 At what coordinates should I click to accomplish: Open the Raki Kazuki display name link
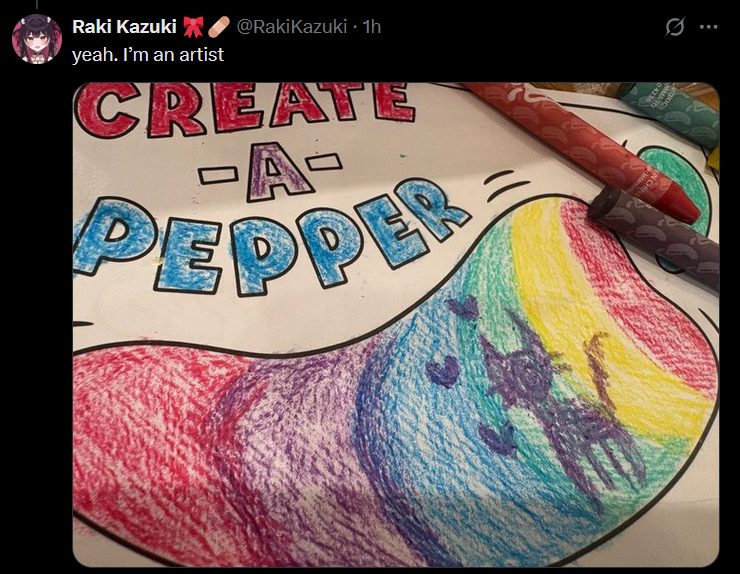(x=124, y=27)
